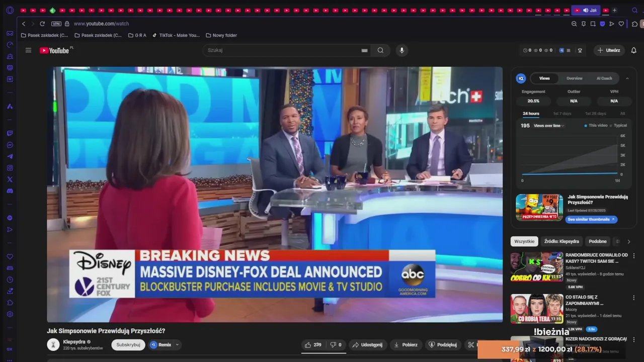The height and width of the screenshot is (362, 644).
Task: Reload the current YouTube page
Action: tap(42, 24)
